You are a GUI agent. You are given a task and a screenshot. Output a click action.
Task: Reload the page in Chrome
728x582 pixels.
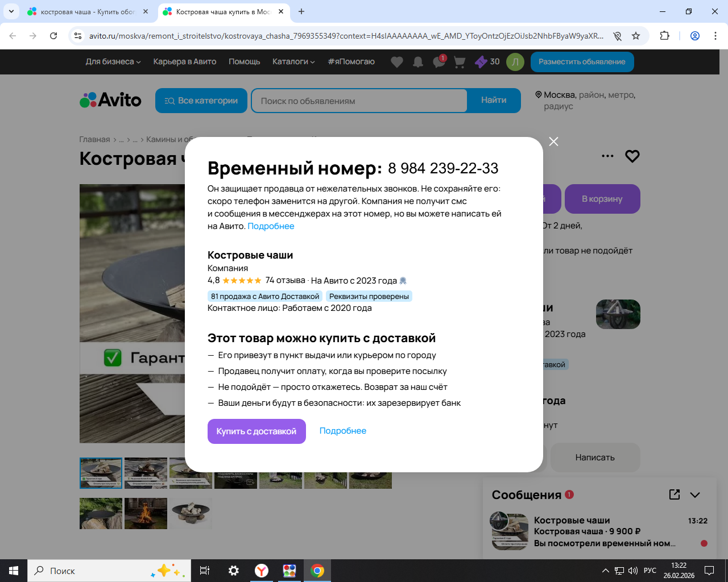click(x=53, y=36)
